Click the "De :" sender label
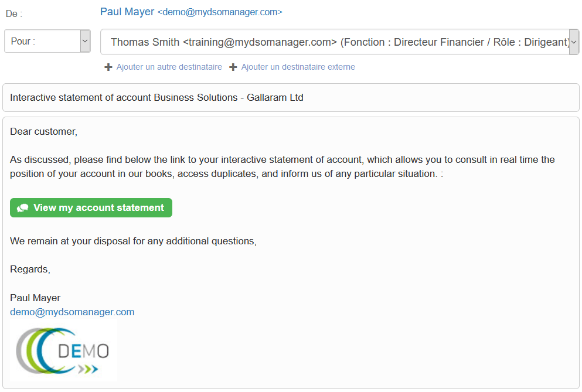 coord(14,13)
